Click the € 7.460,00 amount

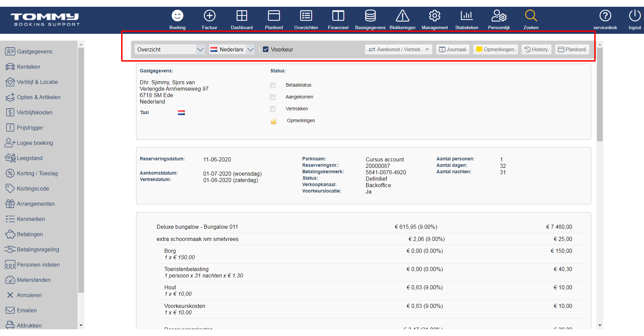[x=559, y=227]
